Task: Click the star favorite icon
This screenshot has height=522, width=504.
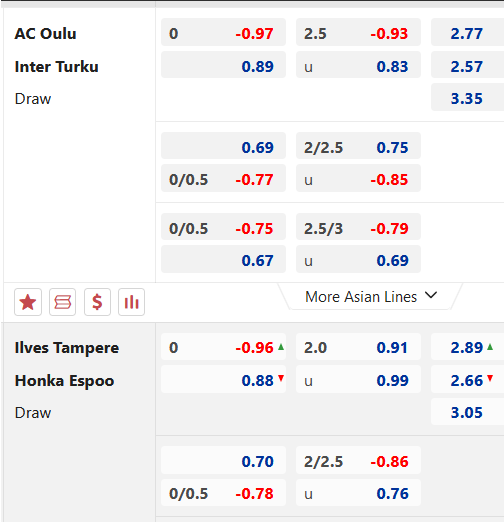Action: coord(28,302)
